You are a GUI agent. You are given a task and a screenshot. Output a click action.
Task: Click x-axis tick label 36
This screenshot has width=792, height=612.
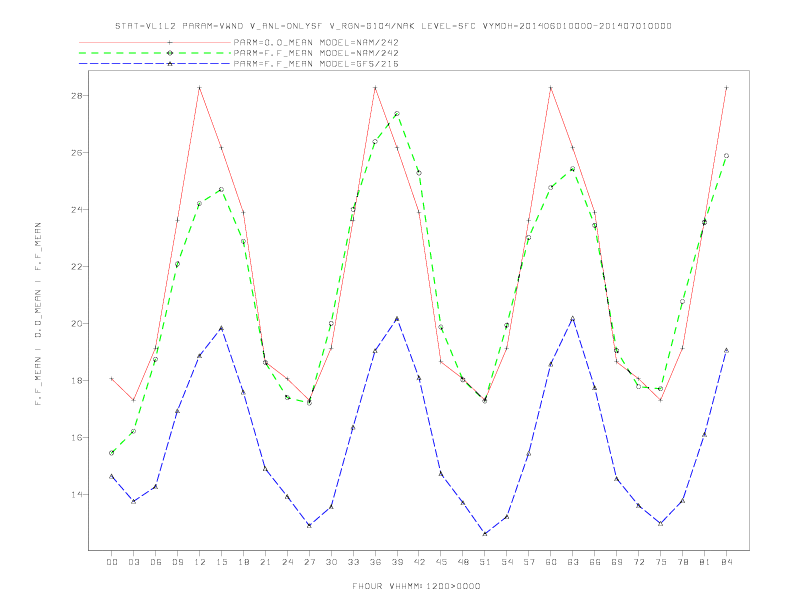coord(375,562)
